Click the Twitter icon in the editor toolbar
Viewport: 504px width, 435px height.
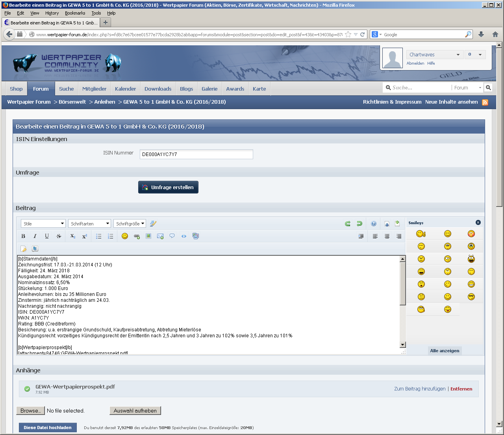pyautogui.click(x=35, y=249)
